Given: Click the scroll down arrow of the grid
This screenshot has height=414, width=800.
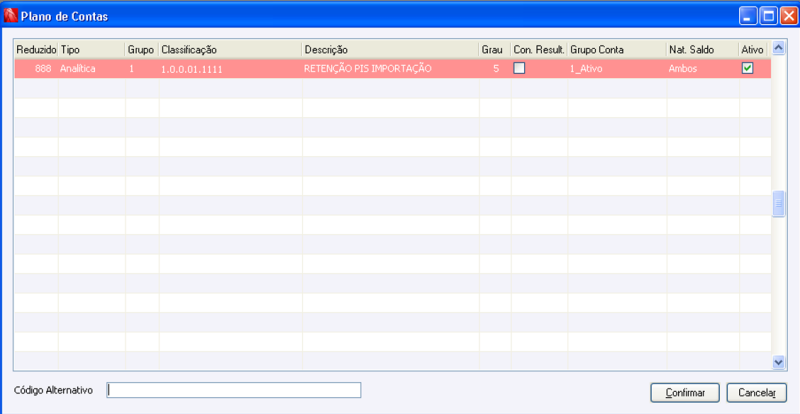Looking at the screenshot, I should [x=779, y=361].
